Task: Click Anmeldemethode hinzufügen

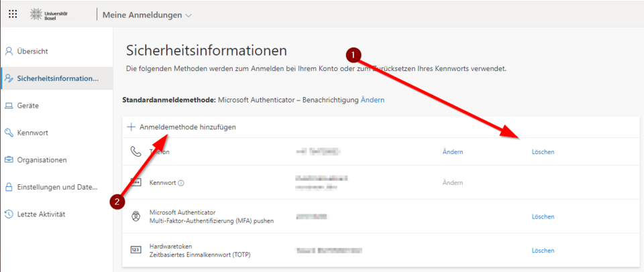Action: [x=187, y=127]
